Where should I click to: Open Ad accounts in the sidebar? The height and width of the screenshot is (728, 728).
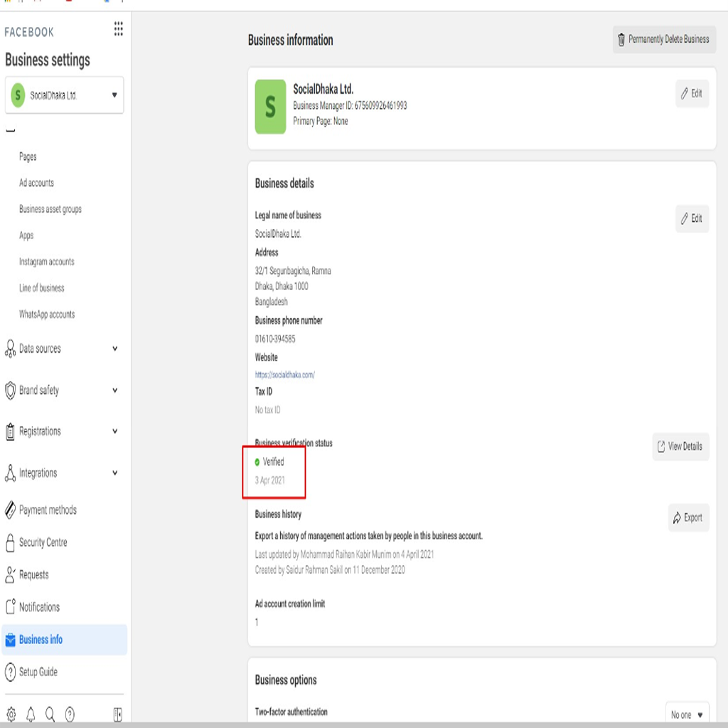coord(36,183)
